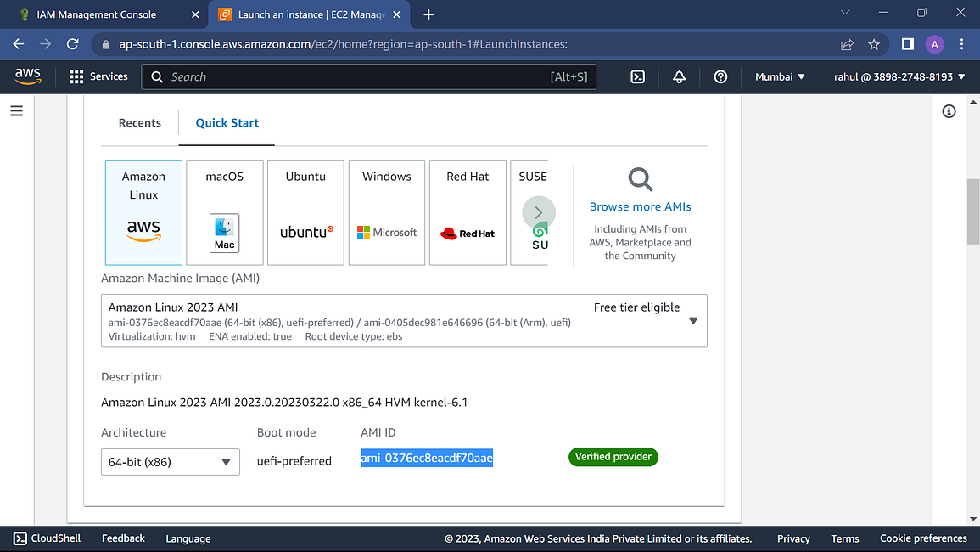Toggle the left navigation hamburger menu

pos(17,110)
